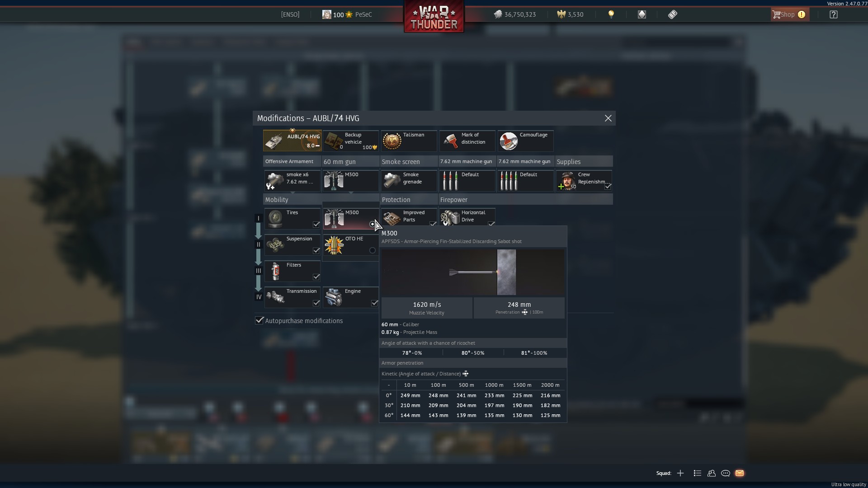Screen dimensions: 868x488
Task: Click the Transmission modification
Action: [x=292, y=297]
